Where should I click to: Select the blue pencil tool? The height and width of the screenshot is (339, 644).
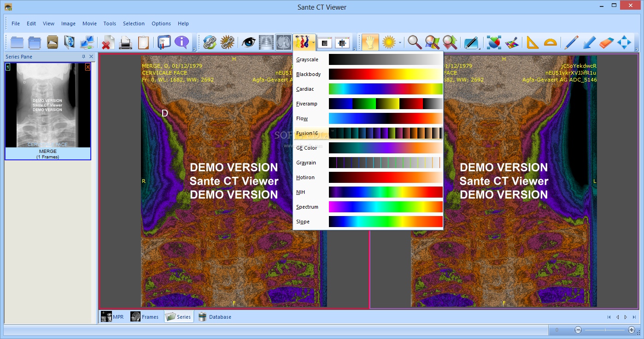[x=571, y=42]
